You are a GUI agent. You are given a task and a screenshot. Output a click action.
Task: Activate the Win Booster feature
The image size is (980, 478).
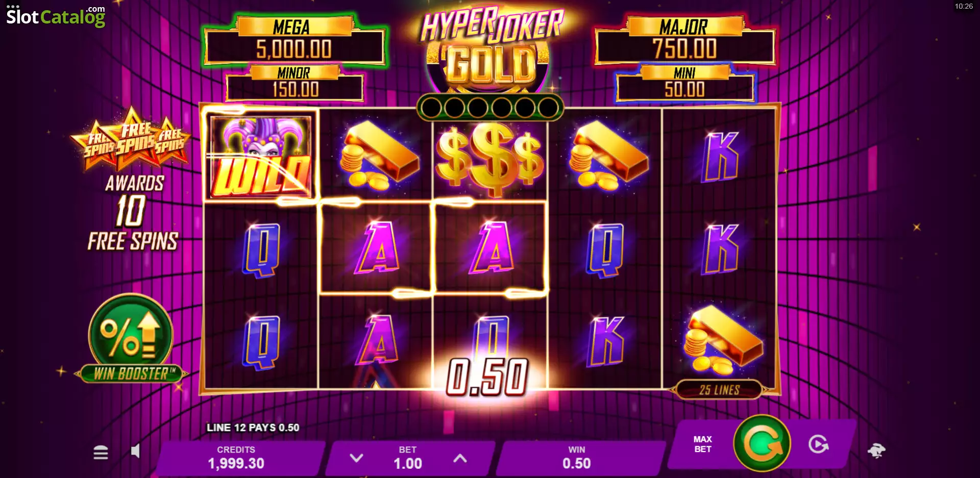[131, 339]
